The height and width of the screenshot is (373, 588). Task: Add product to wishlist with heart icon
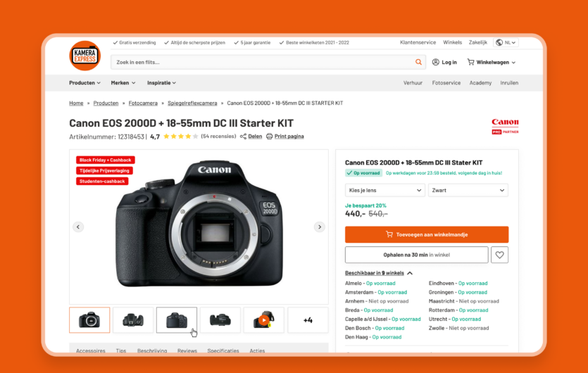pyautogui.click(x=499, y=255)
